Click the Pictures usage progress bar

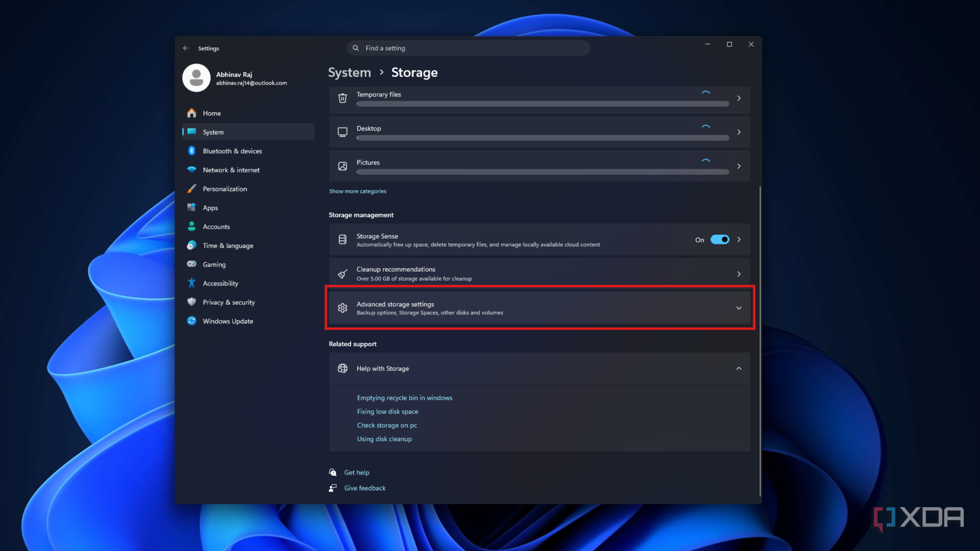[x=543, y=172]
